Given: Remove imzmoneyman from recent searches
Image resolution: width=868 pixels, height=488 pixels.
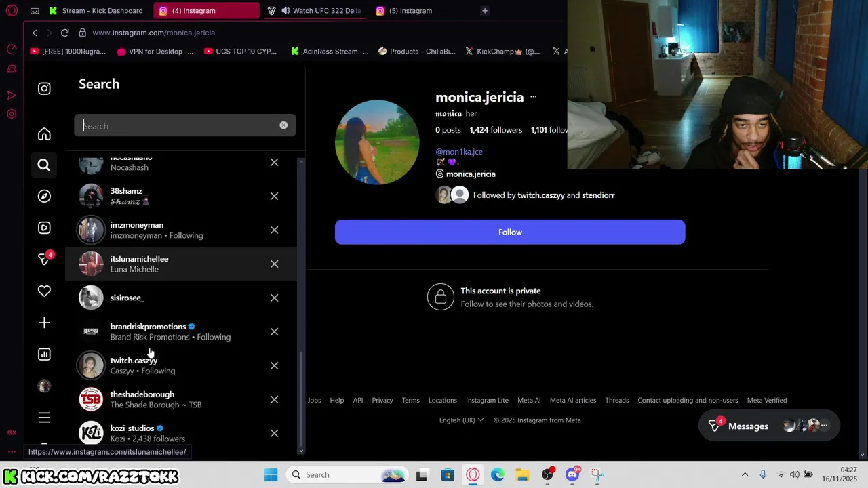Looking at the screenshot, I should point(274,230).
